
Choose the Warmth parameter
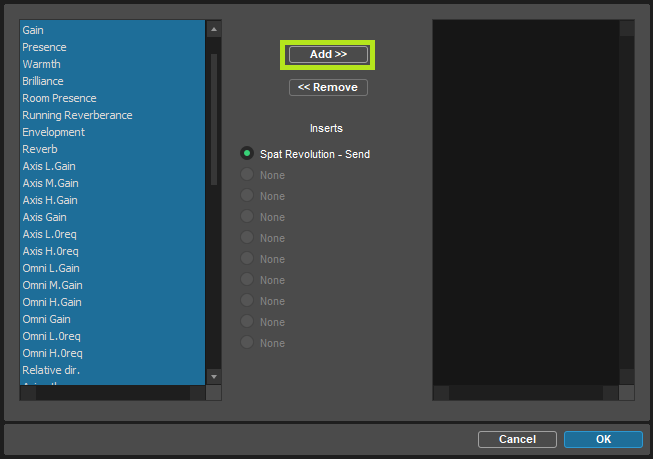41,65
